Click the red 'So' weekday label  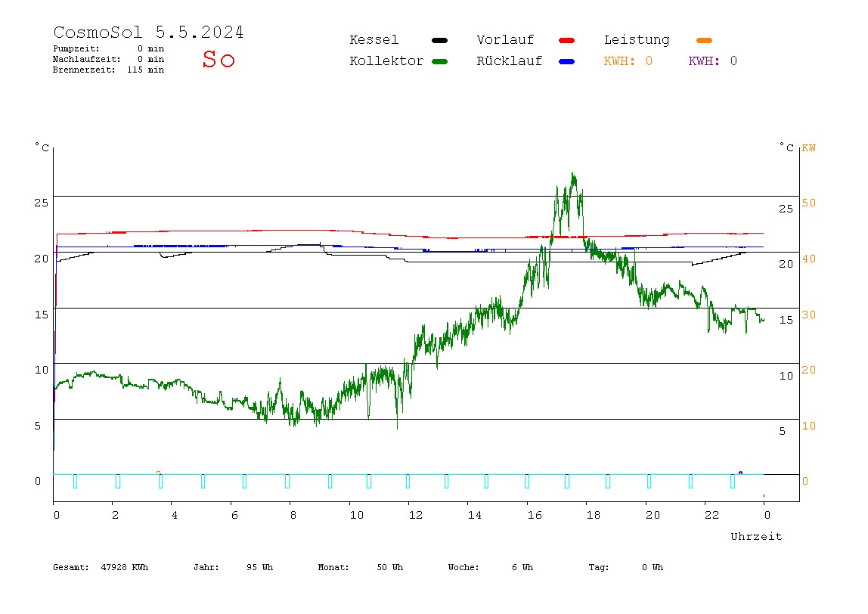(219, 59)
